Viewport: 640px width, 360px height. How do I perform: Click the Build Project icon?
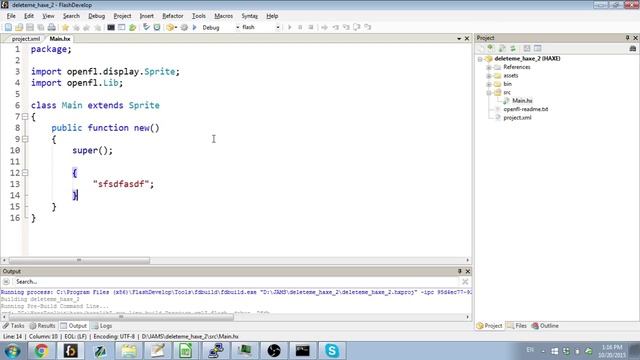171,27
